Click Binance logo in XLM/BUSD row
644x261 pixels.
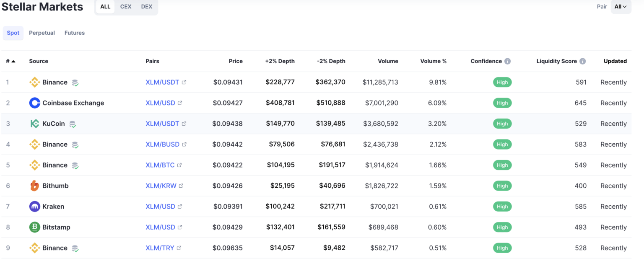point(35,145)
